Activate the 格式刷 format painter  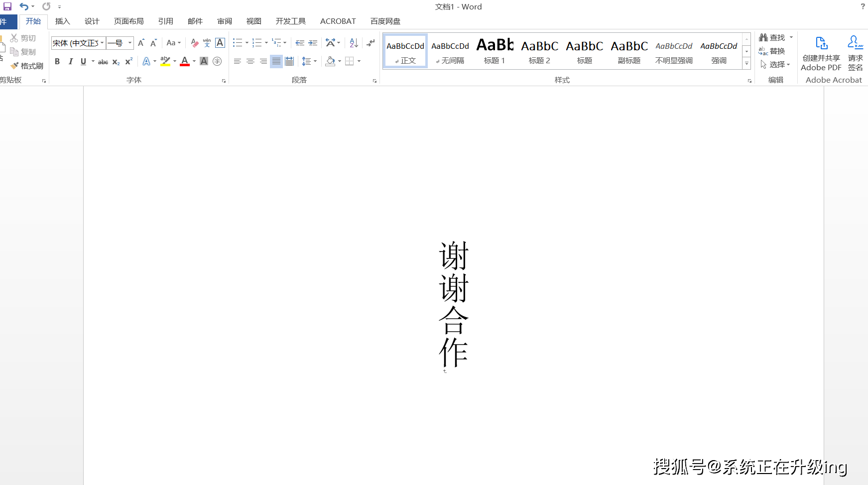pyautogui.click(x=27, y=66)
